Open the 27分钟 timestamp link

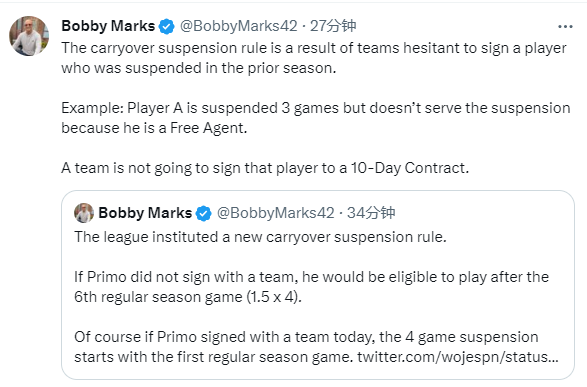(x=333, y=26)
